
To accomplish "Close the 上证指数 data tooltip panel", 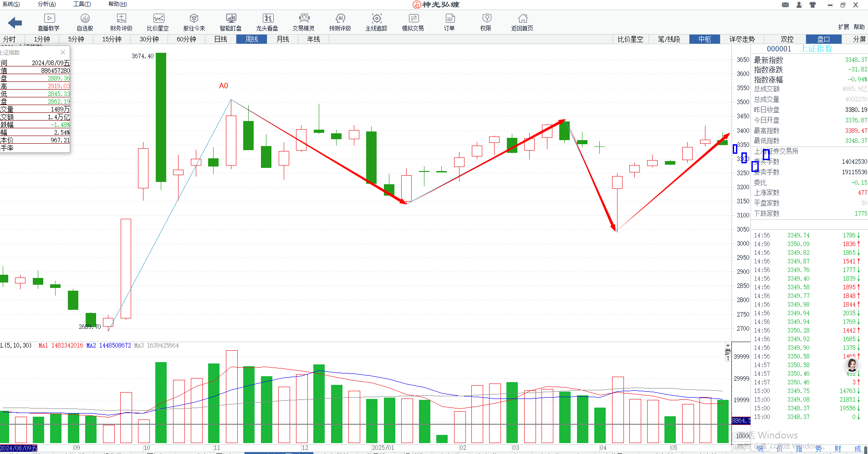I will point(63,52).
